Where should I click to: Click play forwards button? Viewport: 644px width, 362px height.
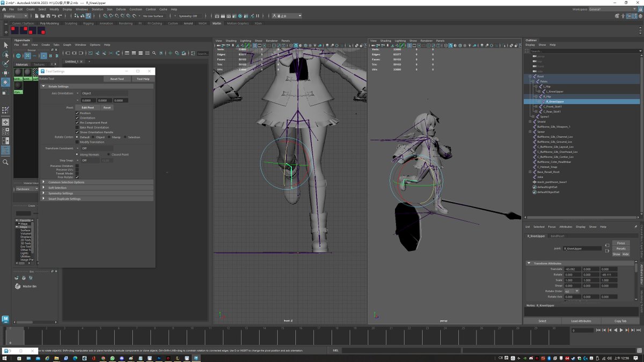pos(621,330)
